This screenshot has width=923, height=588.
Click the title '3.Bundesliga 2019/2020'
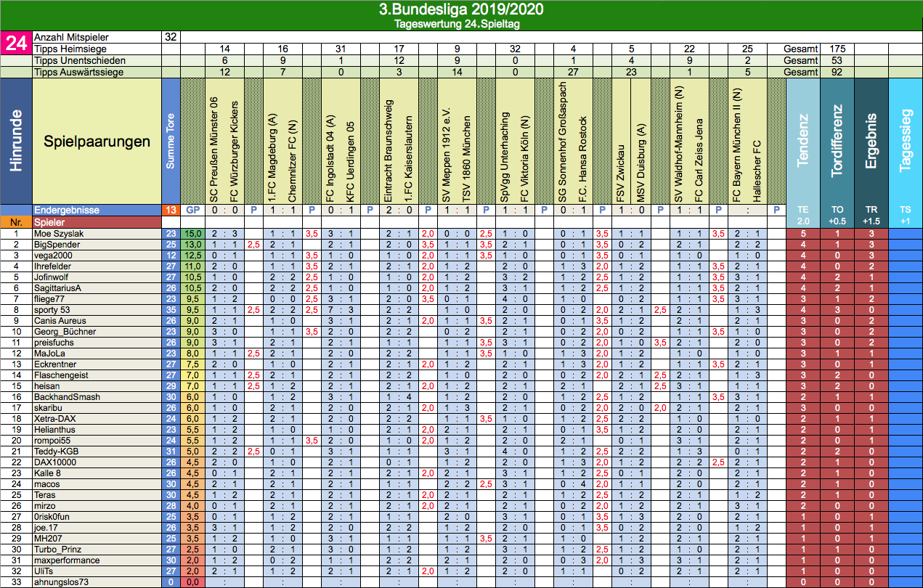pyautogui.click(x=461, y=9)
